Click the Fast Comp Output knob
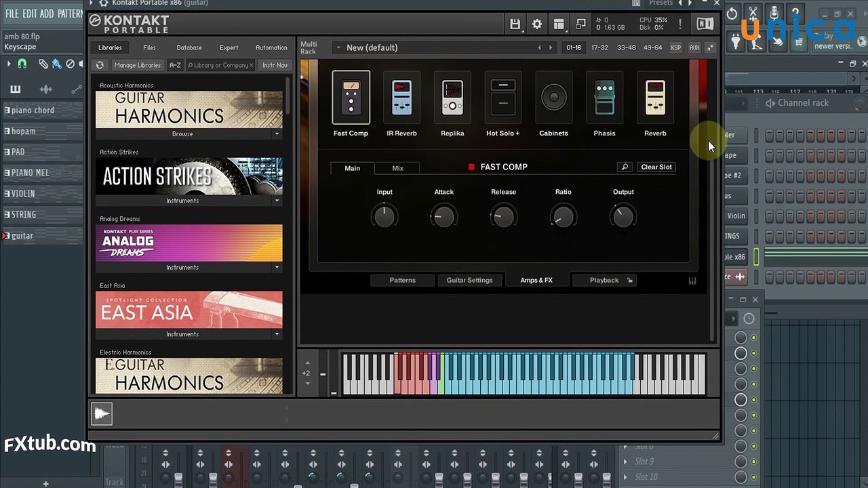Image resolution: width=868 pixels, height=488 pixels. [x=623, y=216]
